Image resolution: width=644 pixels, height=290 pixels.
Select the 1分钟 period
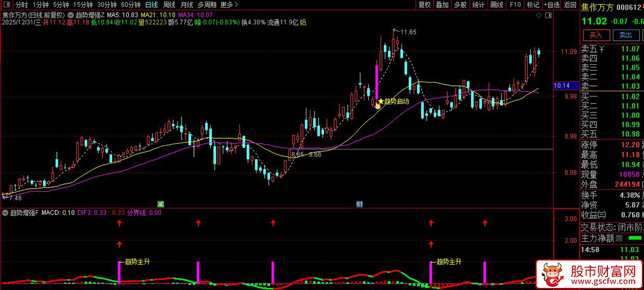[40, 5]
